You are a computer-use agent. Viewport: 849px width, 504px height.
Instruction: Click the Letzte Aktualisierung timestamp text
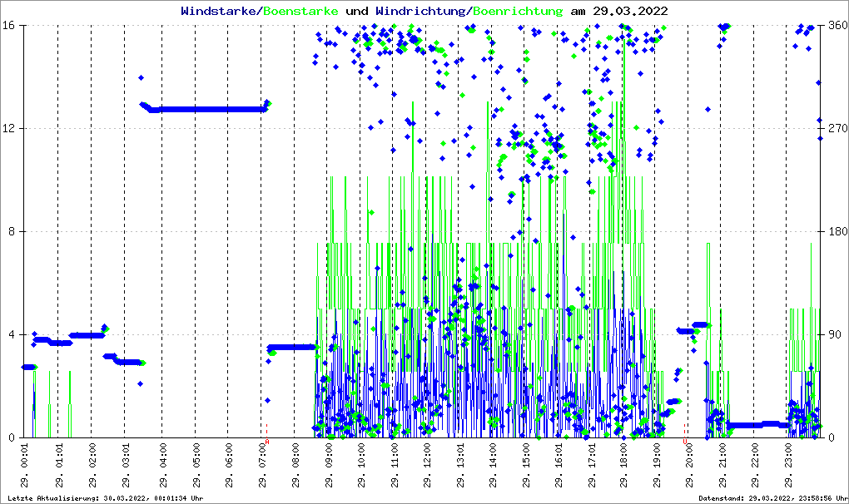106,498
